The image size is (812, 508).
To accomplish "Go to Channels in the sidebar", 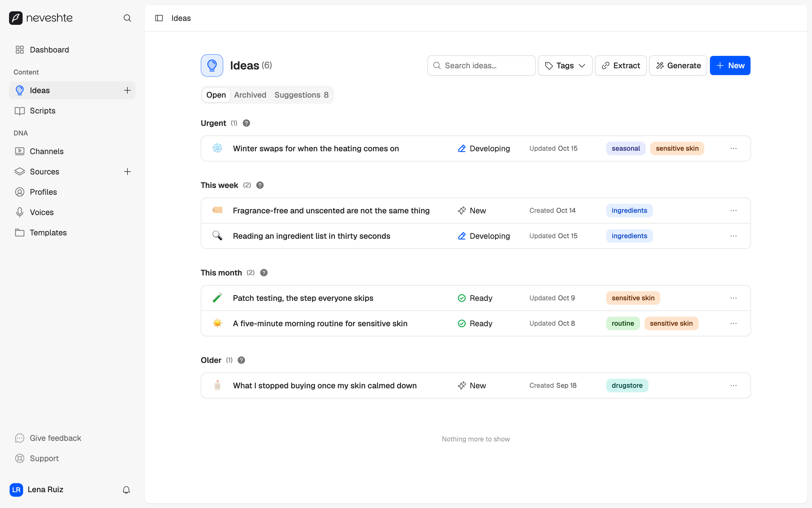I will tap(72, 152).
